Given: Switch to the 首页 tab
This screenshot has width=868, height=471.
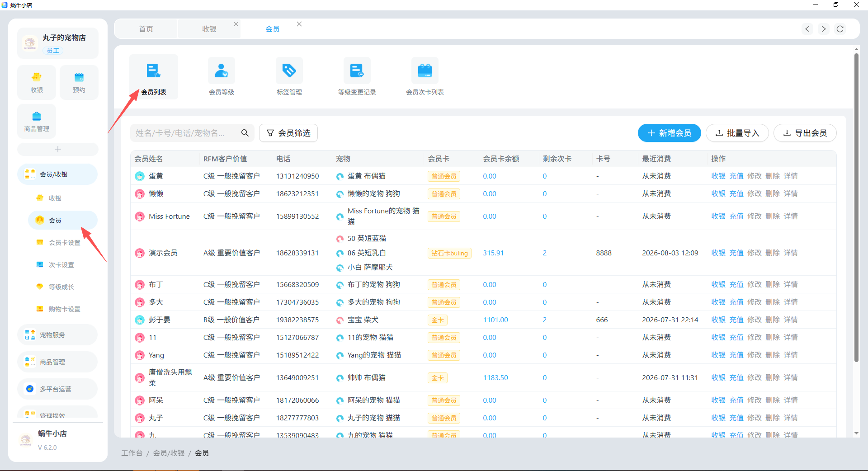Looking at the screenshot, I should point(146,29).
